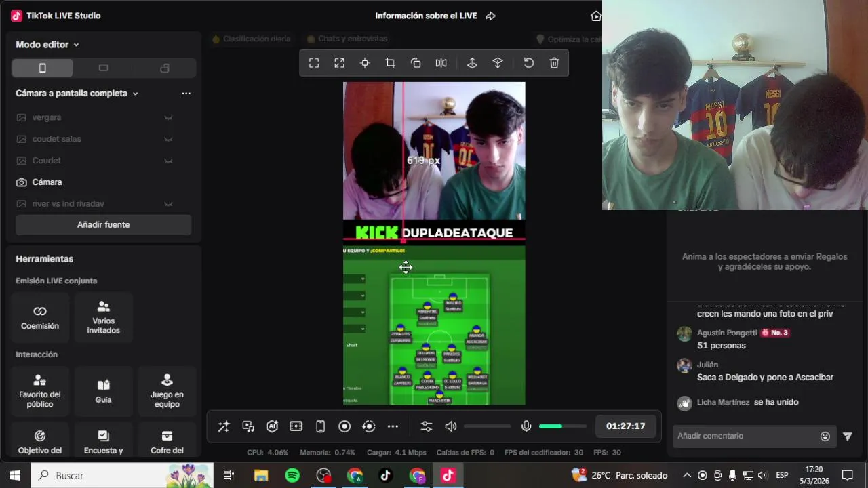The height and width of the screenshot is (488, 868).
Task: Click the home icon in the top bar
Action: tap(595, 16)
